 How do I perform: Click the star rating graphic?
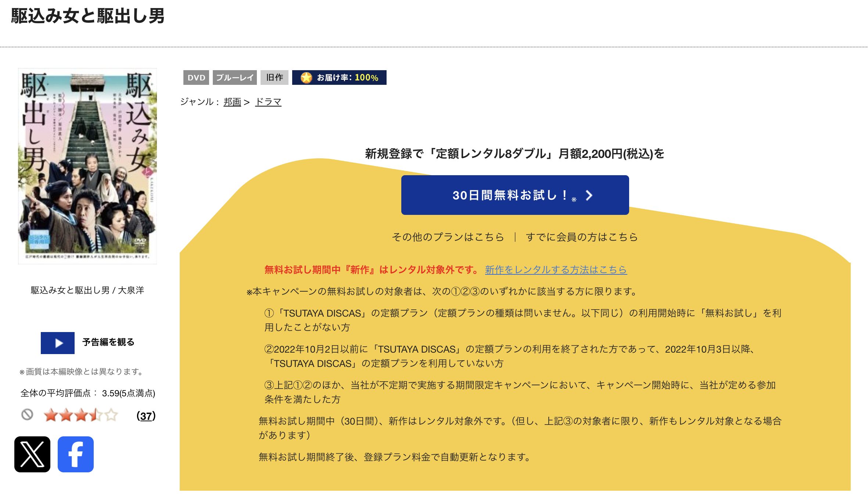[80, 415]
